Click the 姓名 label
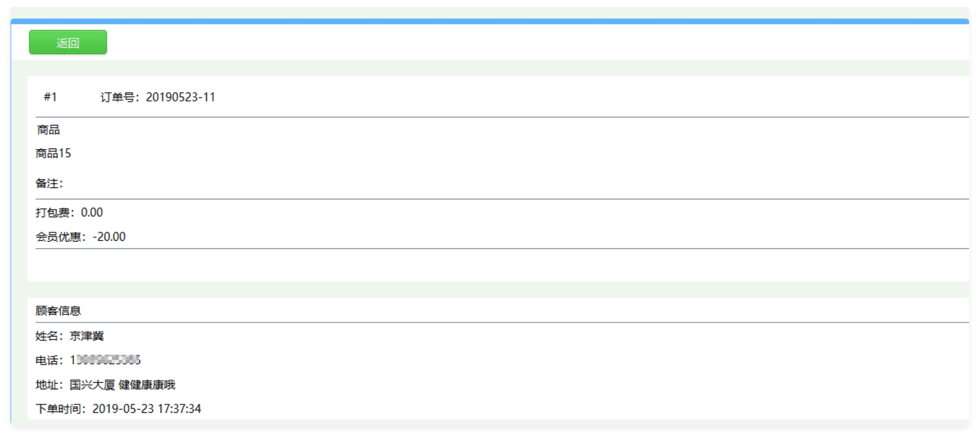Image resolution: width=980 pixels, height=439 pixels. [x=48, y=336]
